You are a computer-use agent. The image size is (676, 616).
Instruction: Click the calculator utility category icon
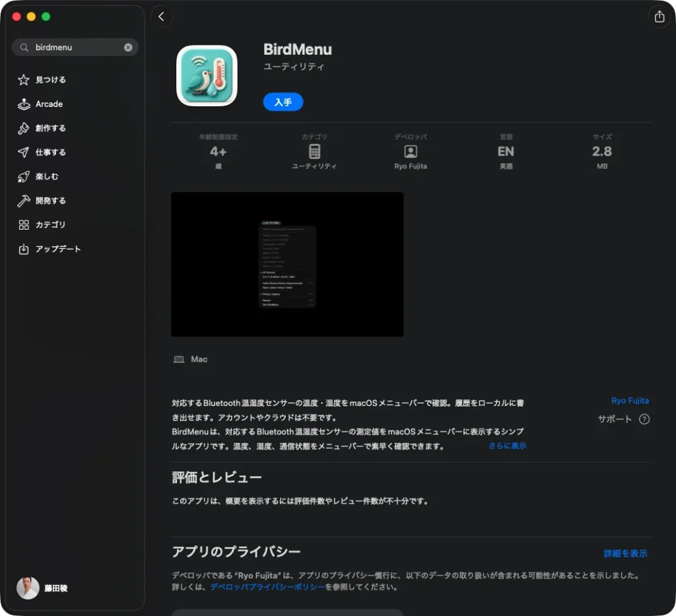(x=314, y=152)
